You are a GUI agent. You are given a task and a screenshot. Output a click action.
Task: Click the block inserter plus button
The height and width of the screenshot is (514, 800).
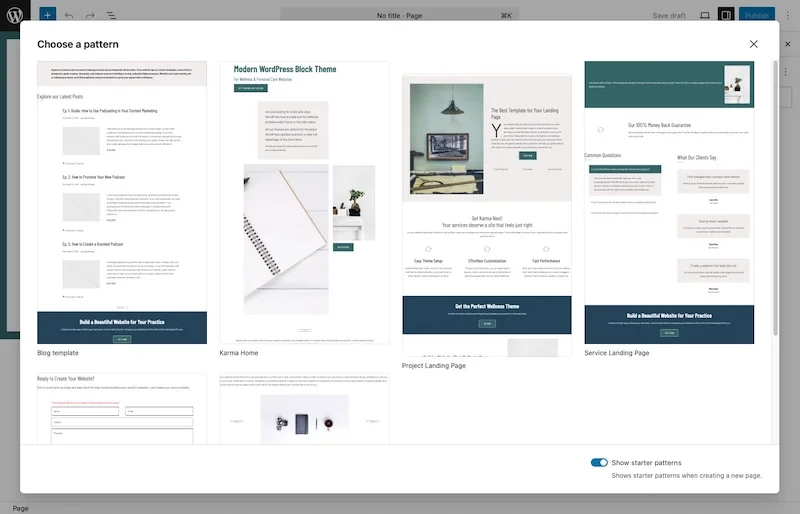[x=47, y=15]
